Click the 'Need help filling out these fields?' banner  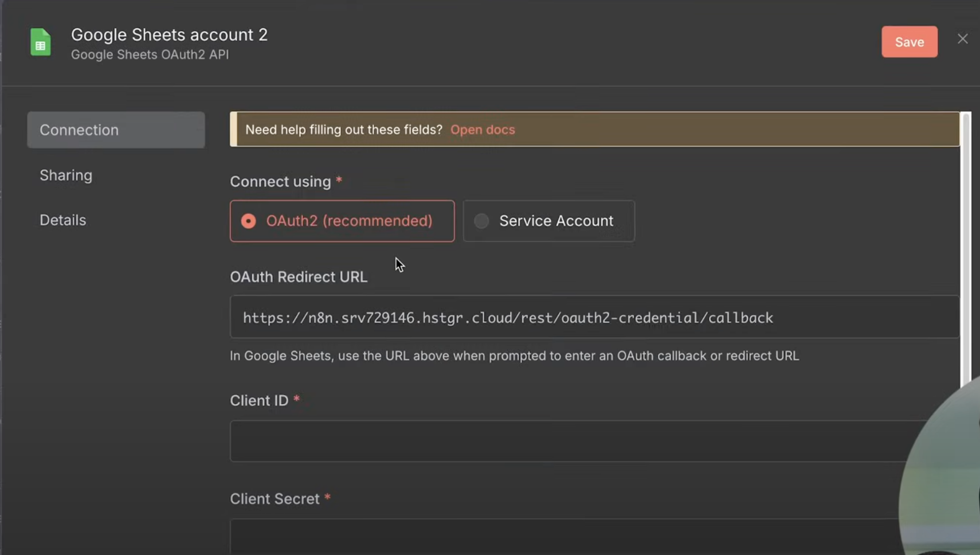point(344,130)
